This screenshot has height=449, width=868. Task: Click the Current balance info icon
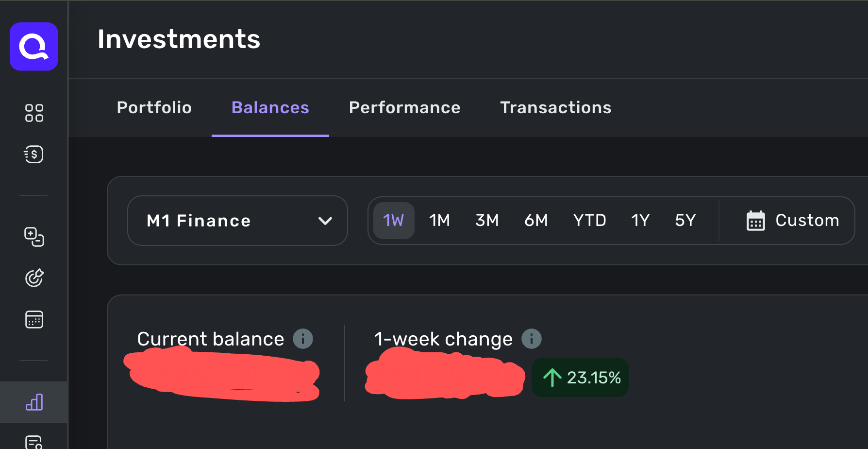(x=303, y=339)
